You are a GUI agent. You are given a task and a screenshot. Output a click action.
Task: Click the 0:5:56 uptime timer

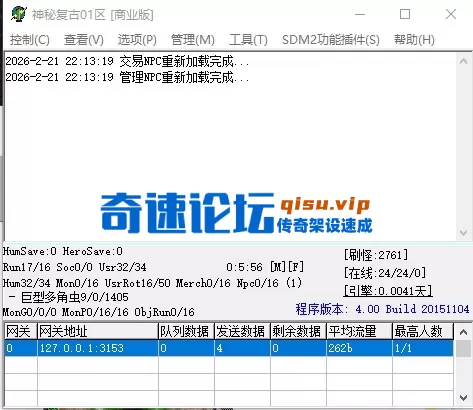tap(244, 267)
